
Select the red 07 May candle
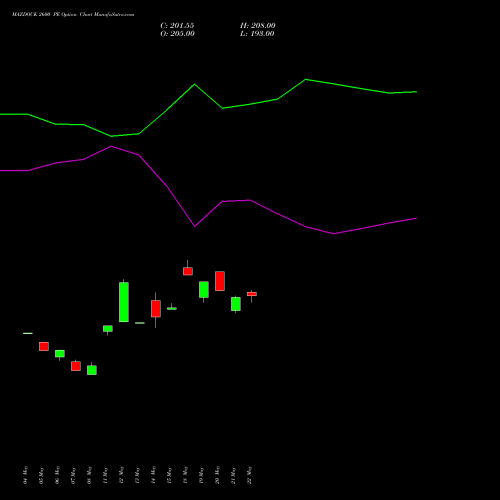click(76, 366)
